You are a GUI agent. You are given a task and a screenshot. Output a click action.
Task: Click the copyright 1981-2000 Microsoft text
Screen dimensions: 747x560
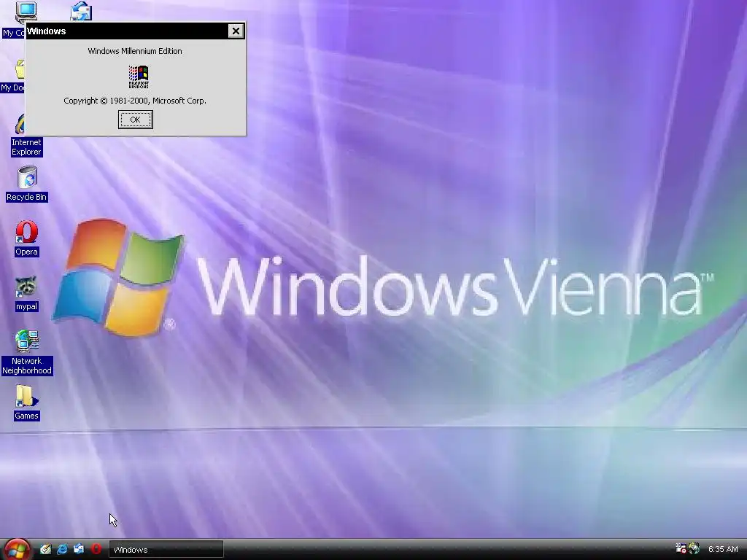(x=135, y=101)
